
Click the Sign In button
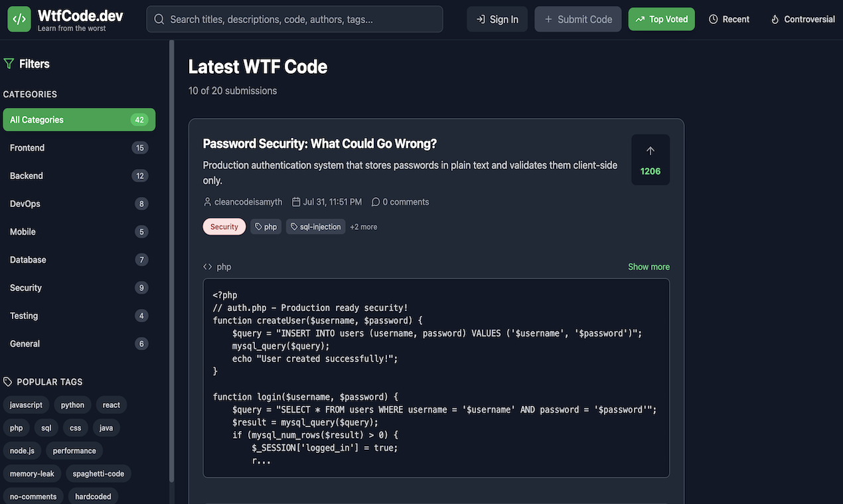click(497, 19)
